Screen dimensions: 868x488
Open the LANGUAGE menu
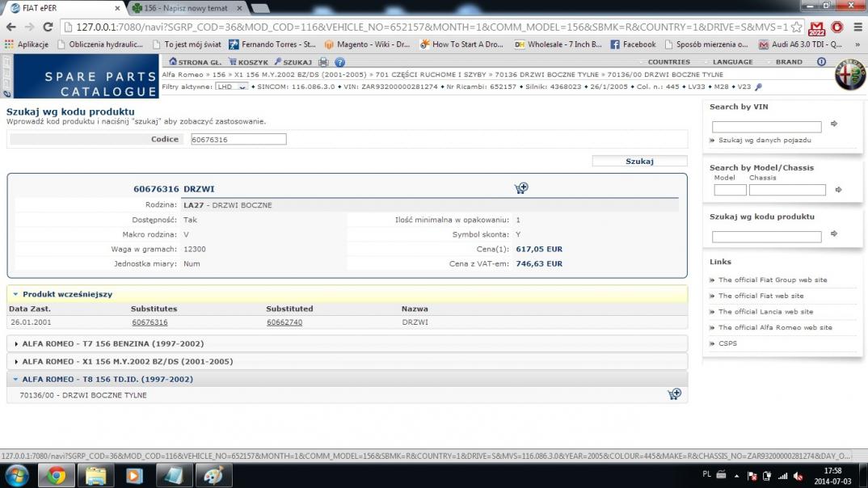pos(732,62)
